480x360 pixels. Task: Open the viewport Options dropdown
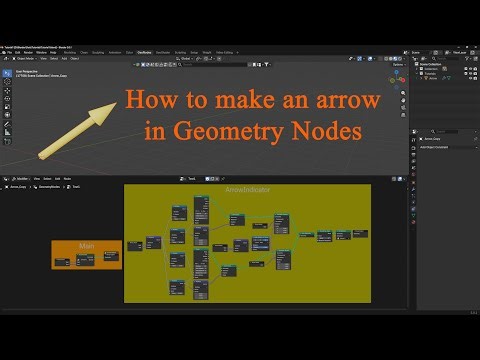tap(399, 65)
